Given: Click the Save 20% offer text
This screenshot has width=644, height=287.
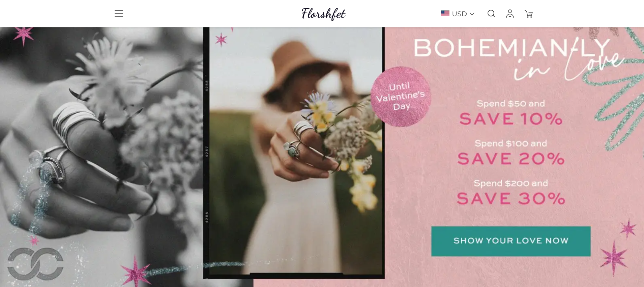Looking at the screenshot, I should coord(511,159).
